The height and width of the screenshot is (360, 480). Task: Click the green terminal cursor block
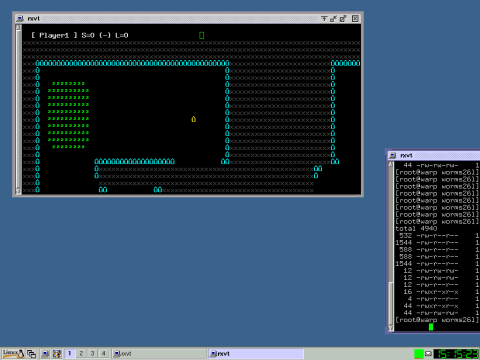[x=431, y=327]
